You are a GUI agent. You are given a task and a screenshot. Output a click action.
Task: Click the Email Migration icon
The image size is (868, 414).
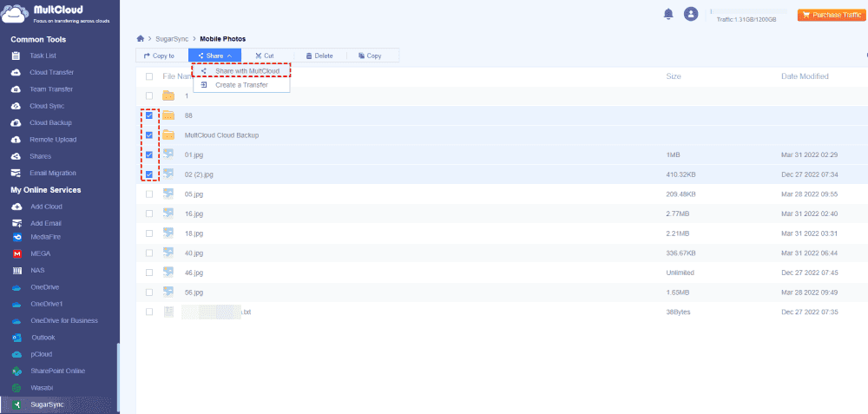click(16, 174)
